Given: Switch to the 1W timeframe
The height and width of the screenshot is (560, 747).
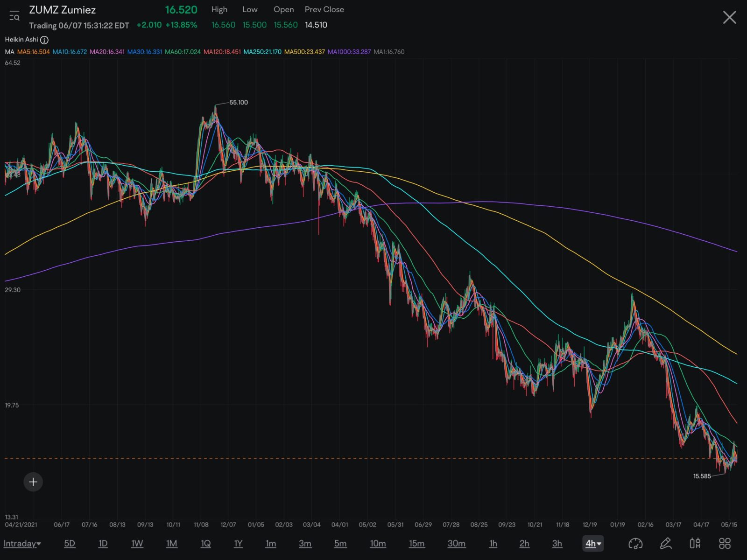Looking at the screenshot, I should coord(137,544).
